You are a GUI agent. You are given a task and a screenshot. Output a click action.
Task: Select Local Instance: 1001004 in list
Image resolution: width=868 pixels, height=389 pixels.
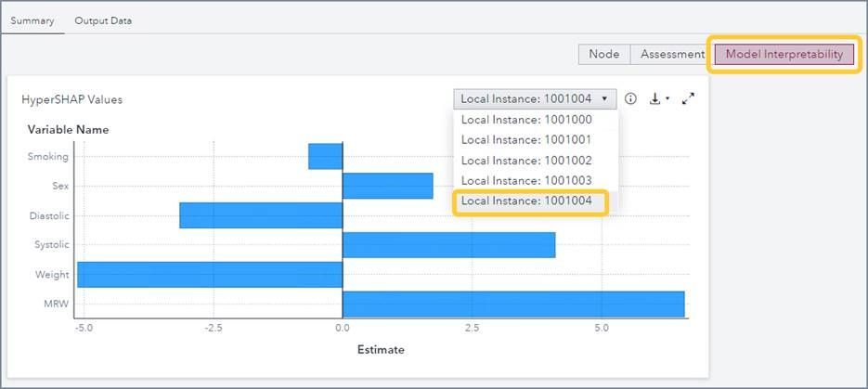tap(525, 201)
